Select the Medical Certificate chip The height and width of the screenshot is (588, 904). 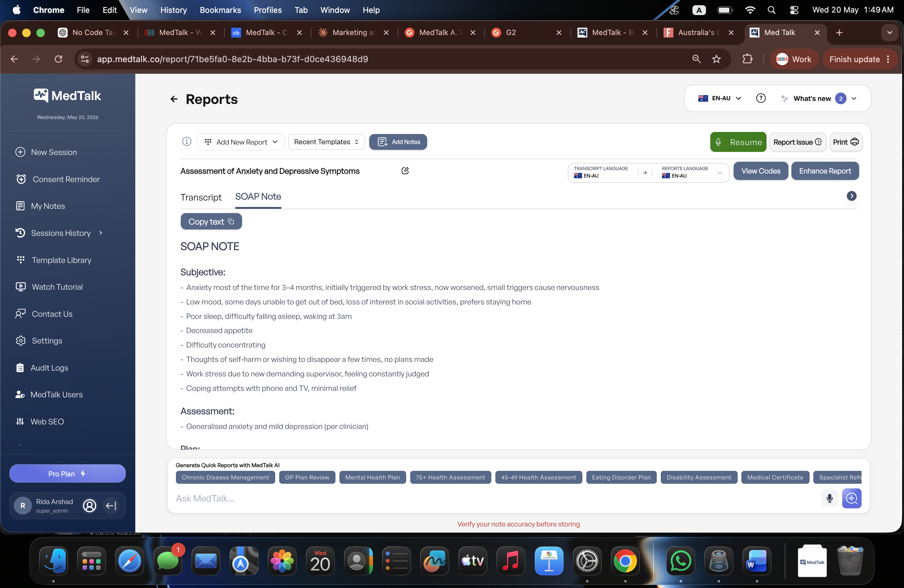(x=775, y=477)
